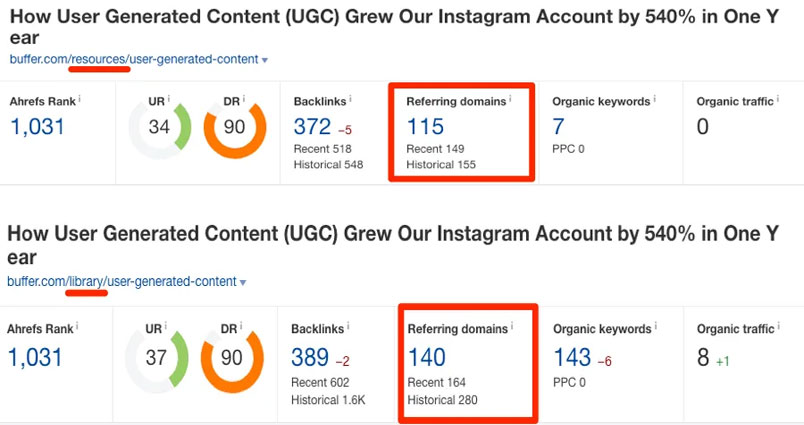Expand dropdown arrow after library URL
804x425 pixels.
click(x=243, y=282)
